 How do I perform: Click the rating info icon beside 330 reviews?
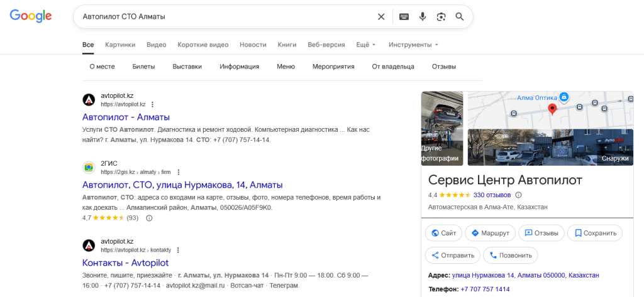coord(518,195)
